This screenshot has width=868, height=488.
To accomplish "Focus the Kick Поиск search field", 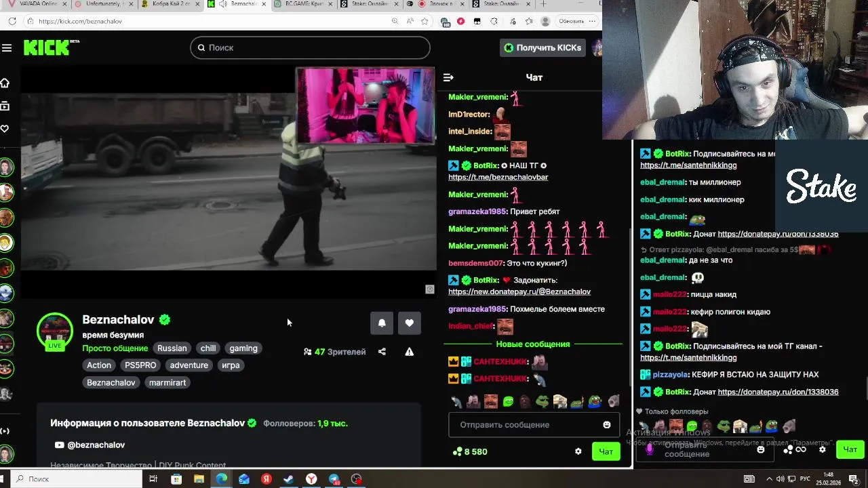I will (310, 47).
